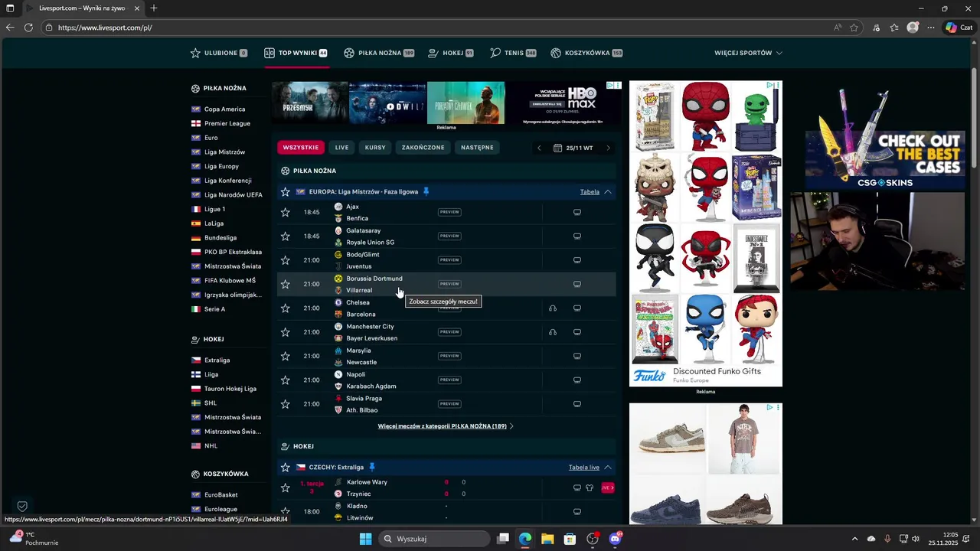Switch to Koszykówka sport tab
980x551 pixels.
point(586,53)
